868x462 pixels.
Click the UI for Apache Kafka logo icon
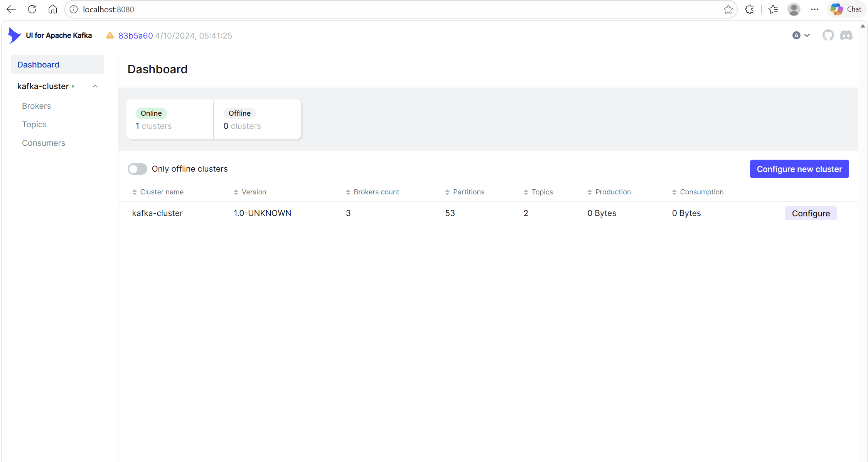[x=15, y=35]
